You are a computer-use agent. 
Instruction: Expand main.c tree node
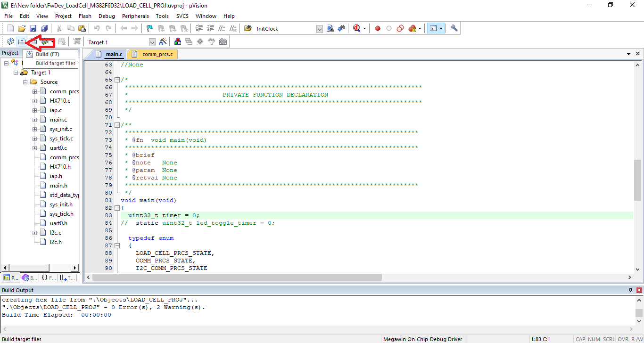click(35, 120)
